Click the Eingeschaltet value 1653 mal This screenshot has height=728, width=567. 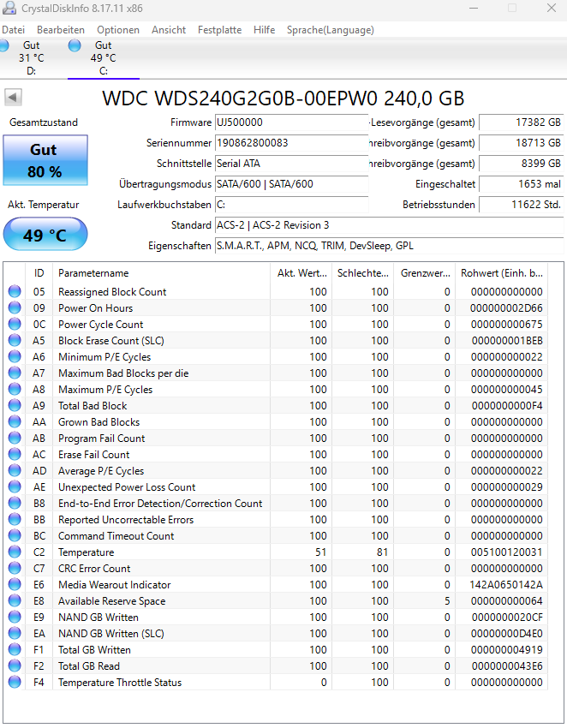[521, 184]
